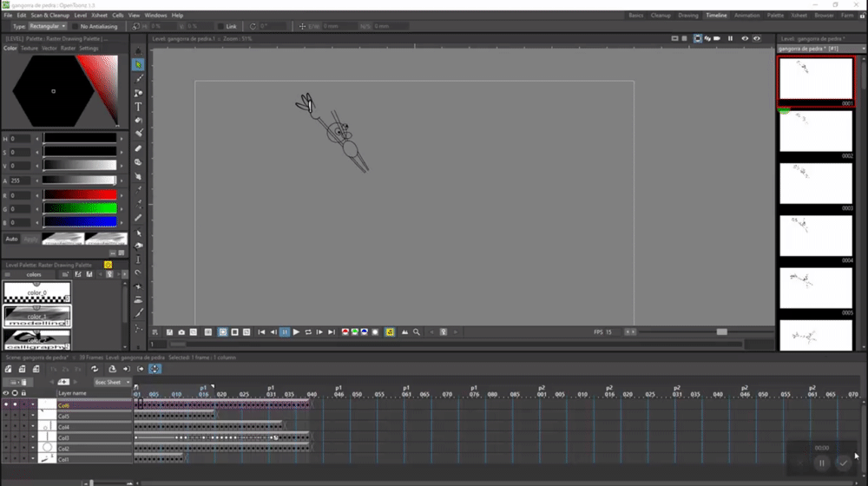Click the green channel slider

pos(80,208)
